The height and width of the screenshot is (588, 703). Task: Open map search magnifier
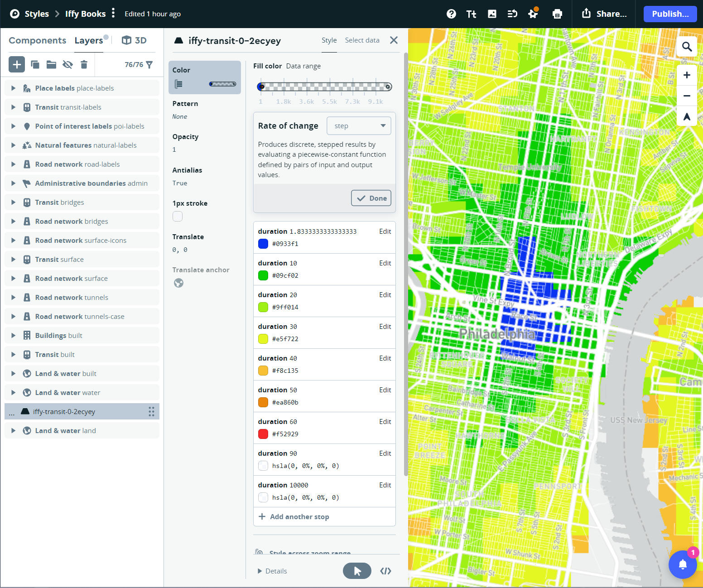tap(687, 47)
